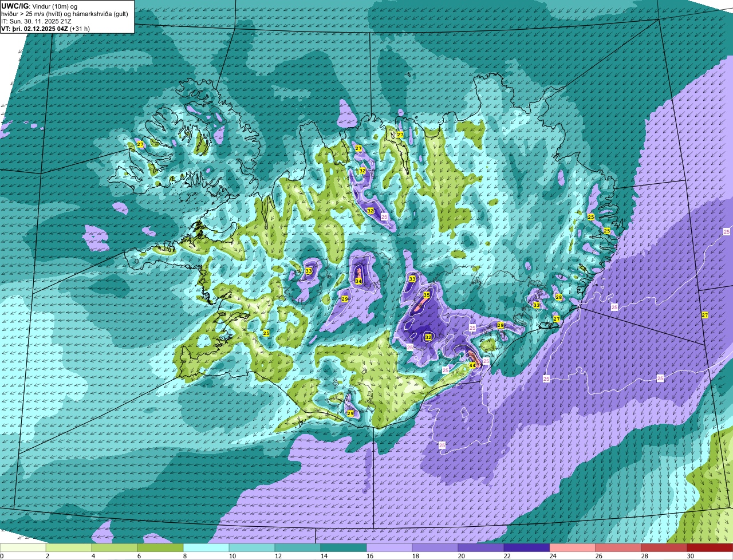Image resolution: width=733 pixels, height=560 pixels.
Task: Click legend scale value 26
Action: [x=598, y=556]
